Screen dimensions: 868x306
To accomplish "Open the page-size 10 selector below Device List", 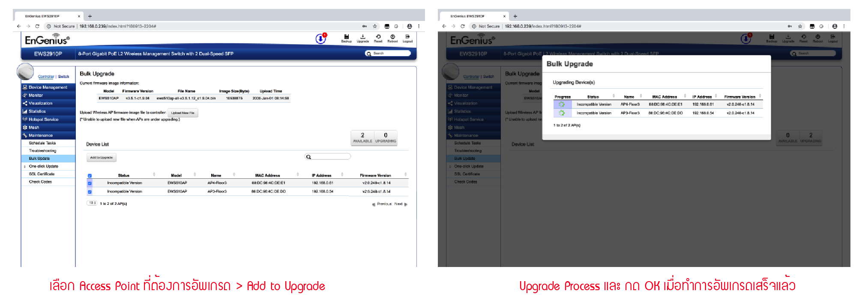I will 92,203.
